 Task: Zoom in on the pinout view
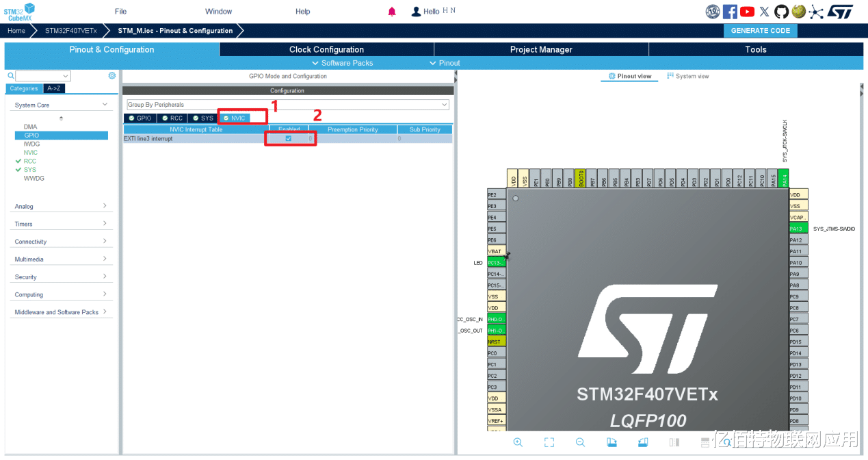[x=518, y=442]
